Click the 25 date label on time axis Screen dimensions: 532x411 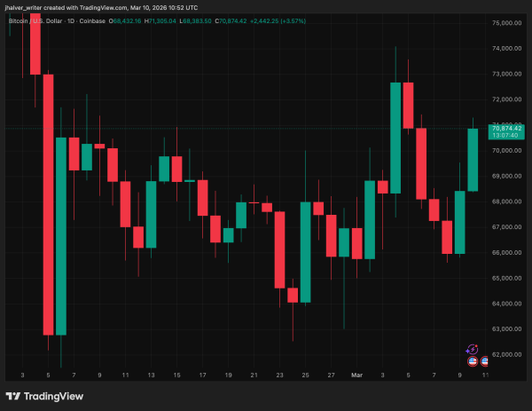[x=305, y=375]
